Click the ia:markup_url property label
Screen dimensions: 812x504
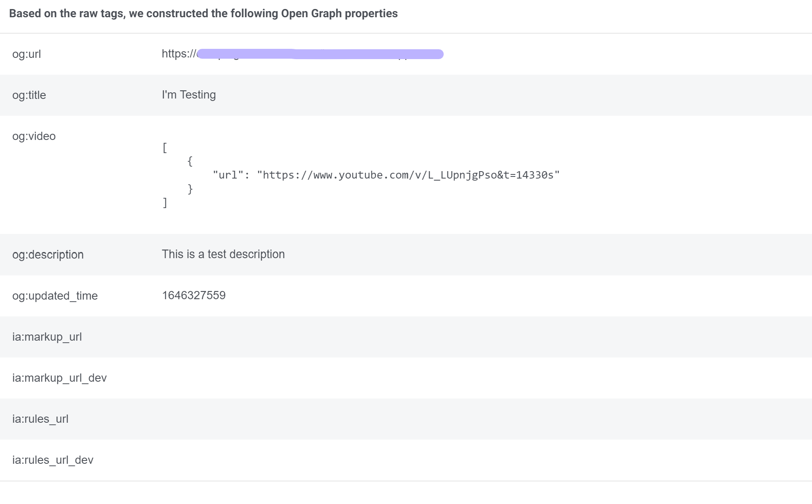point(47,337)
